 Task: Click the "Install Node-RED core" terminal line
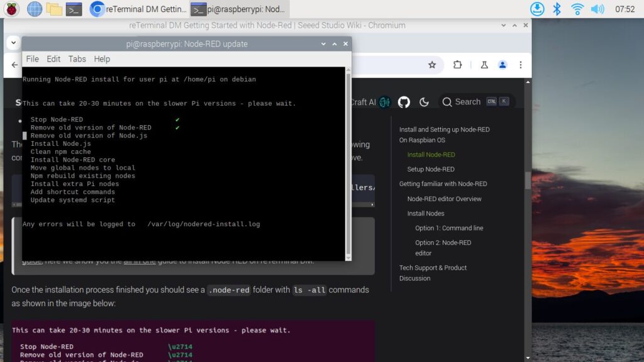coord(73,160)
